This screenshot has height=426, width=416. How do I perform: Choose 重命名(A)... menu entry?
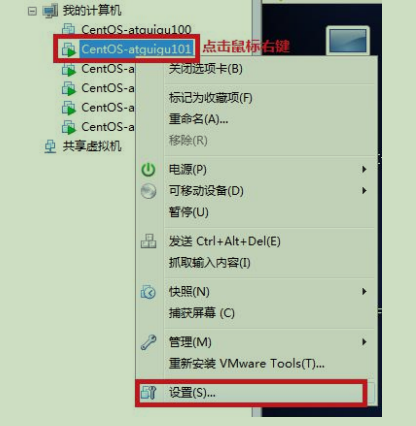(198, 119)
